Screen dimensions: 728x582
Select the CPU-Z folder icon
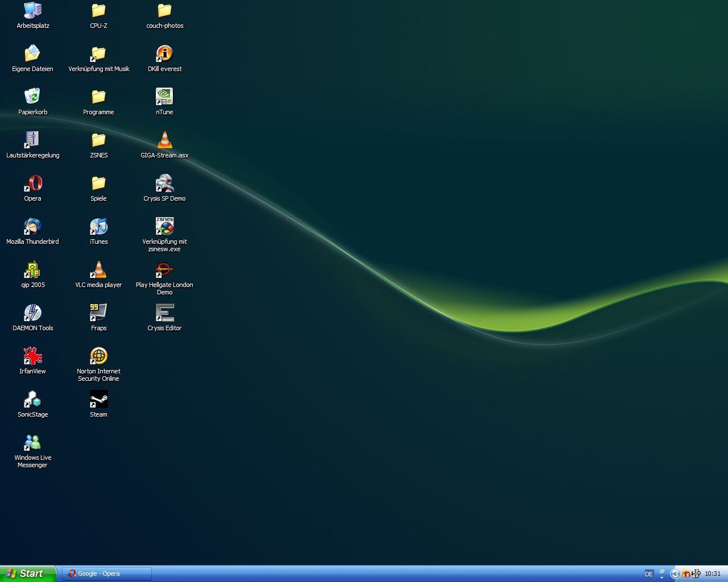click(x=98, y=10)
